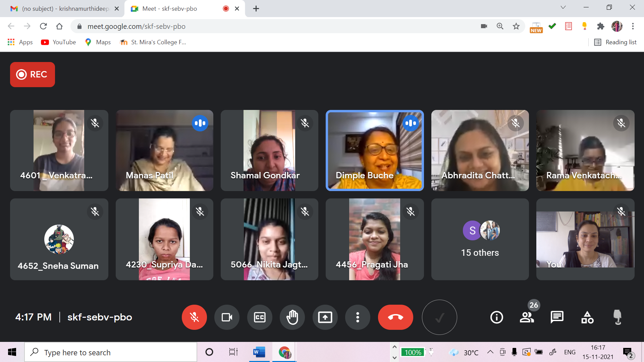Toggle the camera on or off
Viewport: 644px width, 362px height.
coord(227,317)
